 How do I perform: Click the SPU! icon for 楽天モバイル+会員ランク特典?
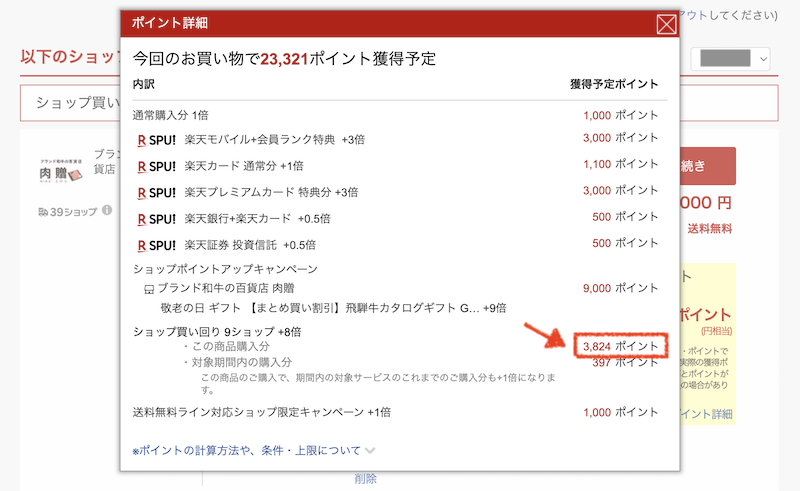pyautogui.click(x=157, y=140)
